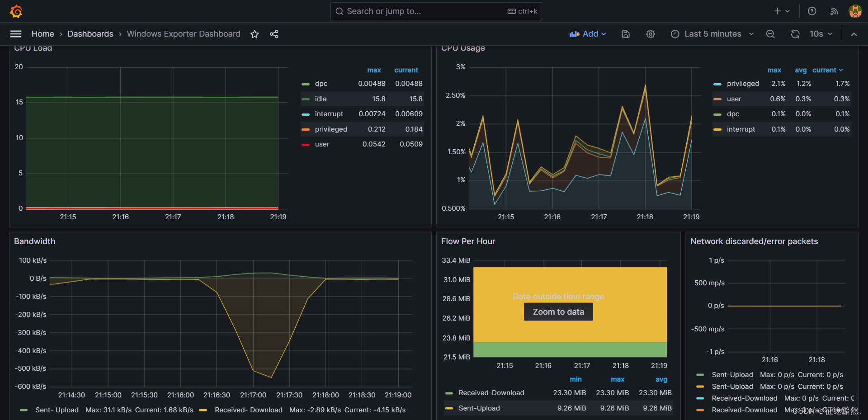Open the Last 5 minutes time range dropdown
This screenshot has width=868, height=420.
(x=712, y=34)
